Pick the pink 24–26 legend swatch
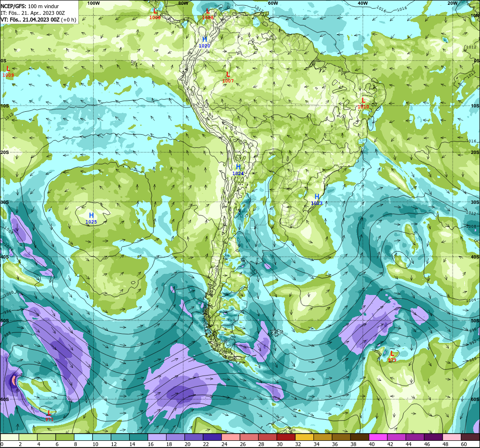Viewport: 480px width, 448px height. tap(230, 437)
